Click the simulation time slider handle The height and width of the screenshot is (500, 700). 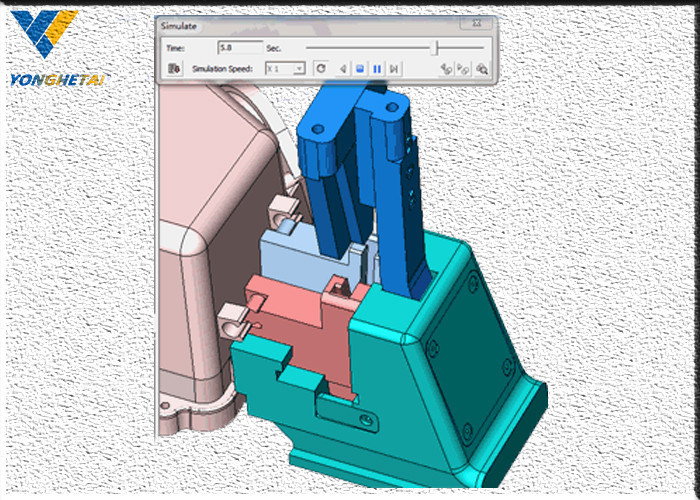434,47
